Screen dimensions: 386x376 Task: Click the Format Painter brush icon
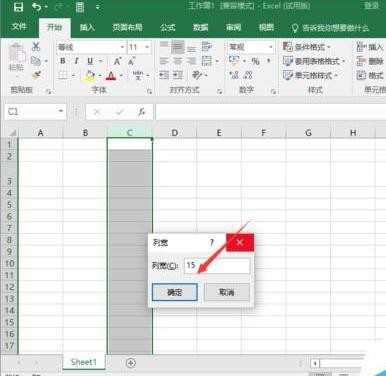(x=36, y=75)
